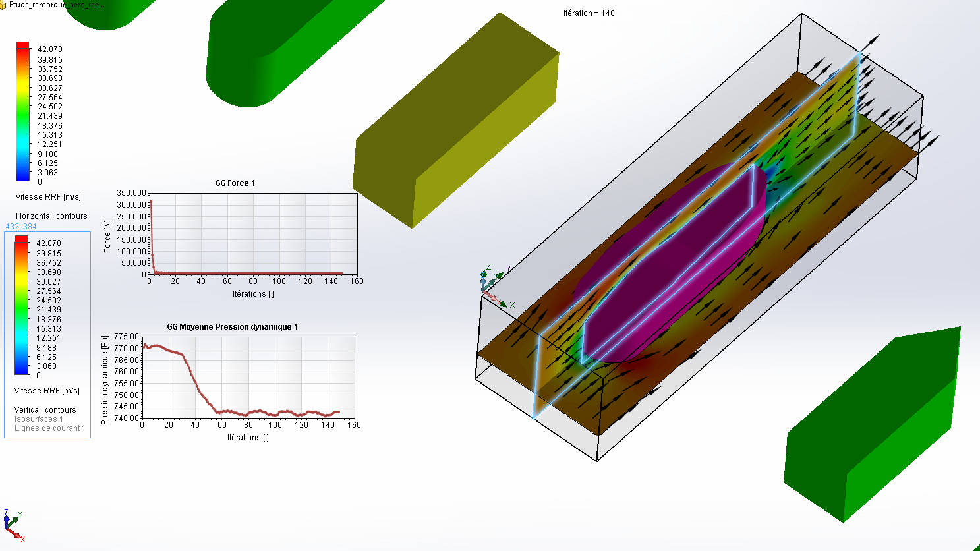Viewport: 980px width, 551px height.
Task: Click the X label of the model coordinate system
Action: coord(512,305)
